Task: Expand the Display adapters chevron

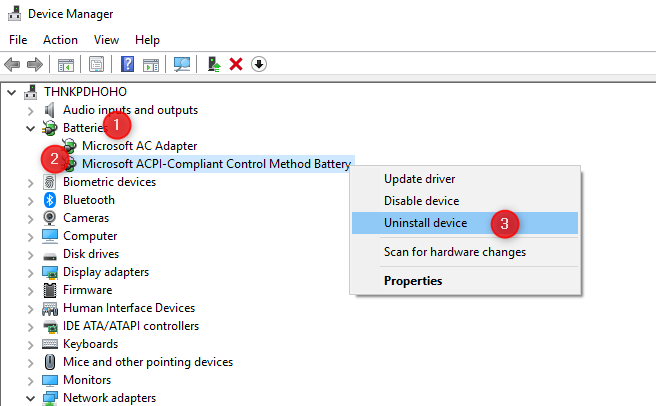Action: click(x=31, y=273)
